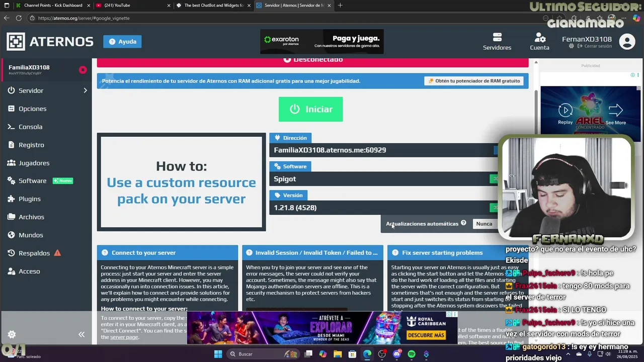Open Spotify from taskbar

pyautogui.click(x=412, y=354)
